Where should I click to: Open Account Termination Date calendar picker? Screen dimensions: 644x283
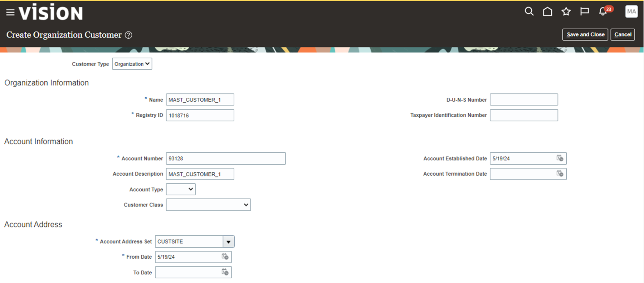pyautogui.click(x=560, y=174)
